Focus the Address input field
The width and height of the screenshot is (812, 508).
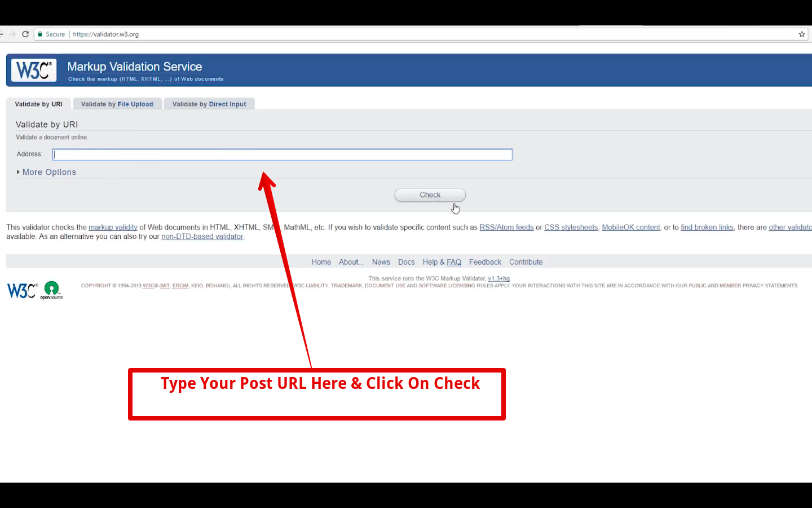[283, 155]
